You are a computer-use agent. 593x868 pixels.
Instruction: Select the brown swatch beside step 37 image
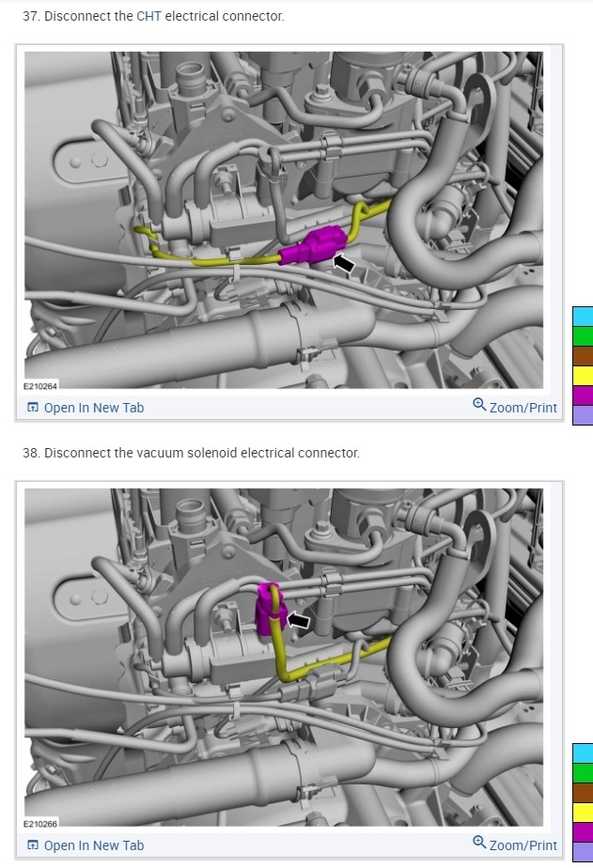click(x=583, y=356)
